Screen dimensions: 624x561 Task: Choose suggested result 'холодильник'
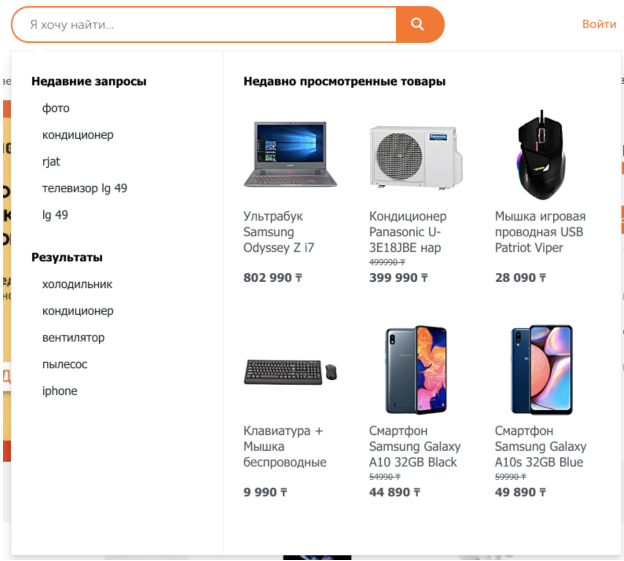tap(77, 284)
